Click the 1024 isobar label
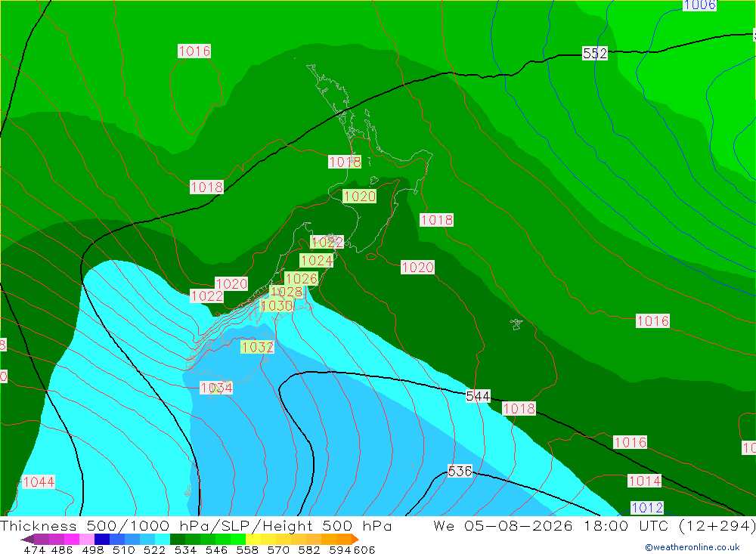The image size is (756, 554). click(316, 260)
